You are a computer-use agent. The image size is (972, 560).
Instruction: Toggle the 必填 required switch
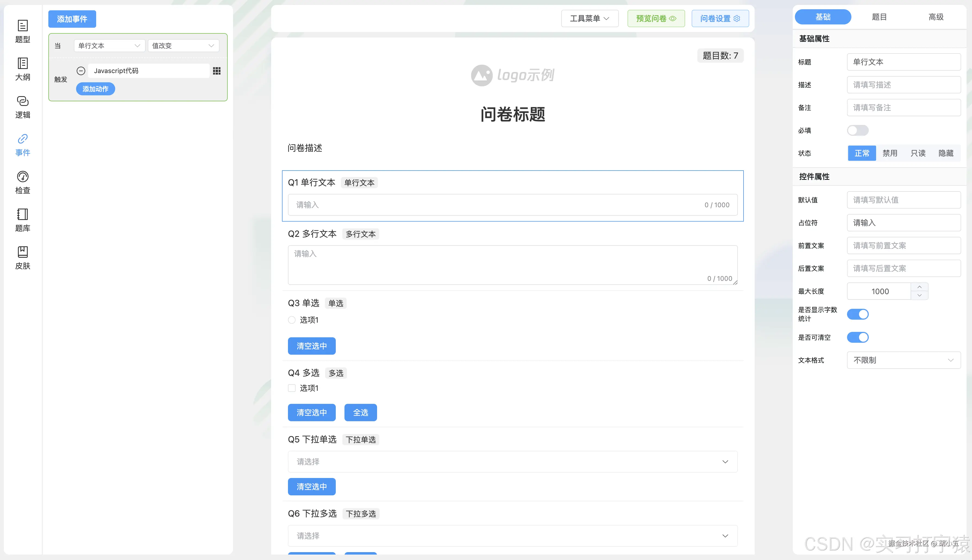point(858,130)
